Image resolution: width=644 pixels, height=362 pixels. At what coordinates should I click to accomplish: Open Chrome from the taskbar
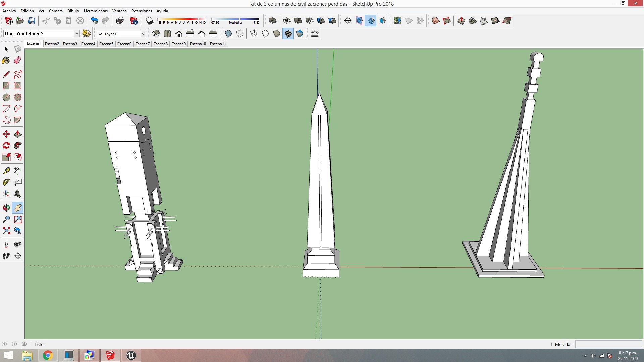(x=48, y=355)
